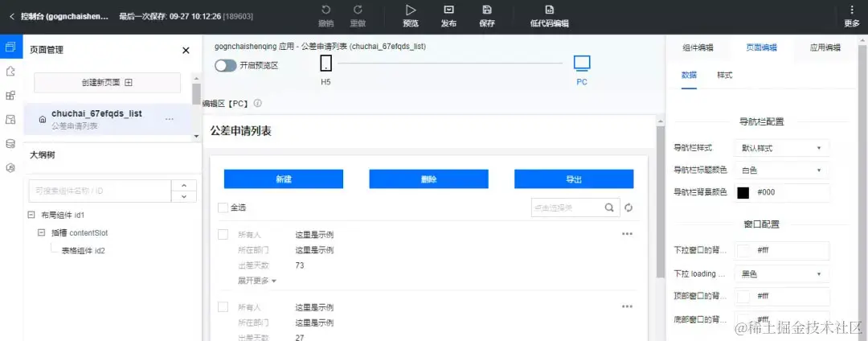Open the data source database icon in the left sidebar
Screen dimensions: 868x341
(x=10, y=144)
